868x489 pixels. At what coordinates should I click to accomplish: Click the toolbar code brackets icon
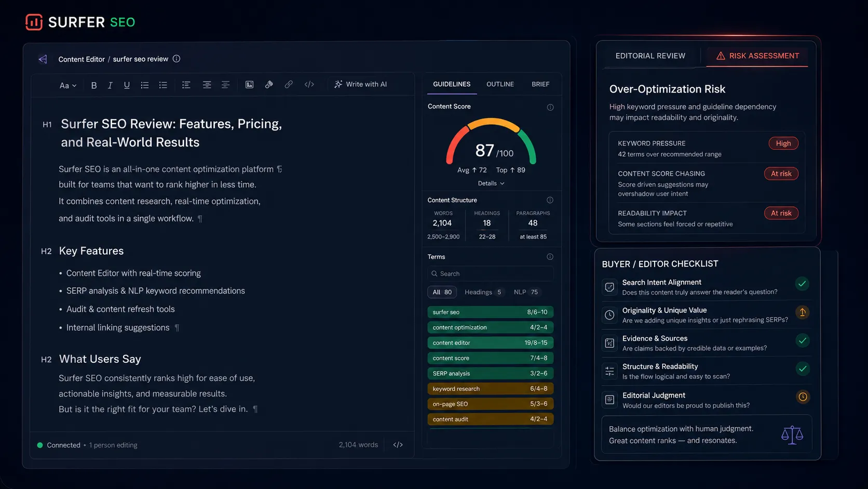(x=309, y=84)
